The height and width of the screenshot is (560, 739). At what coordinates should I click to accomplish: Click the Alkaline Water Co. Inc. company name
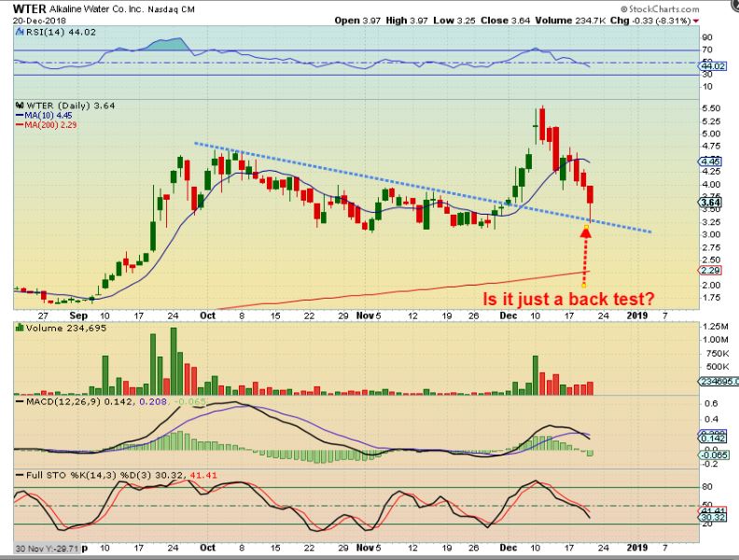click(97, 9)
